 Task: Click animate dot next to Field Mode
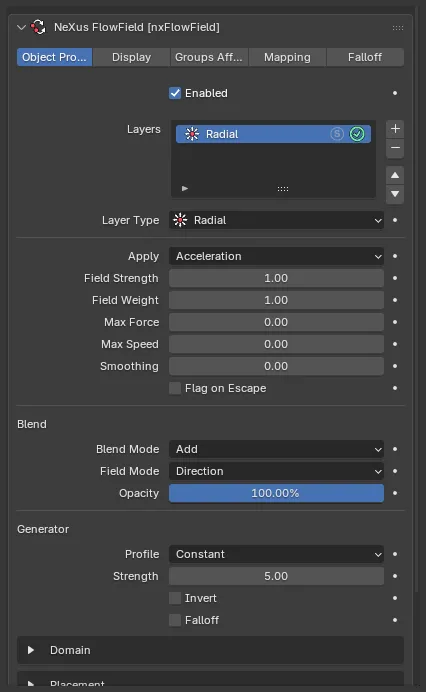click(395, 471)
